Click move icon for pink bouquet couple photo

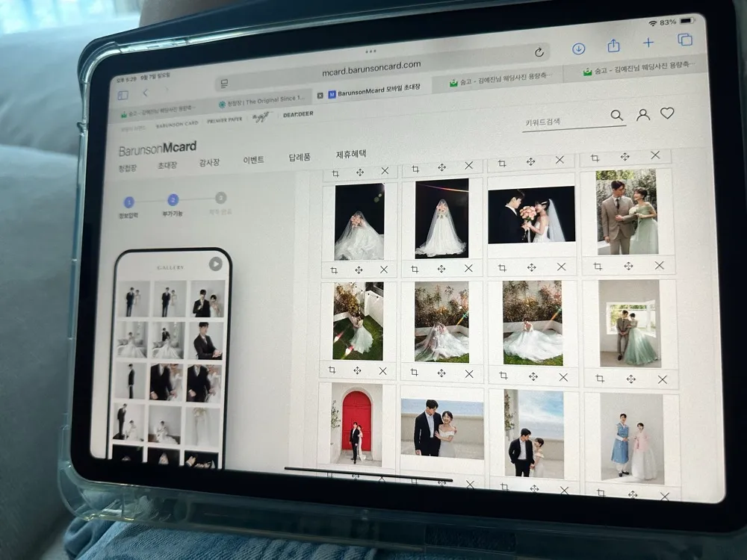(531, 267)
